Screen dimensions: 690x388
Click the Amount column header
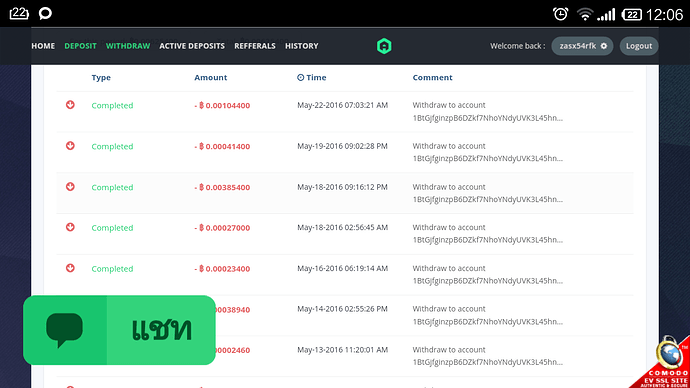(211, 77)
